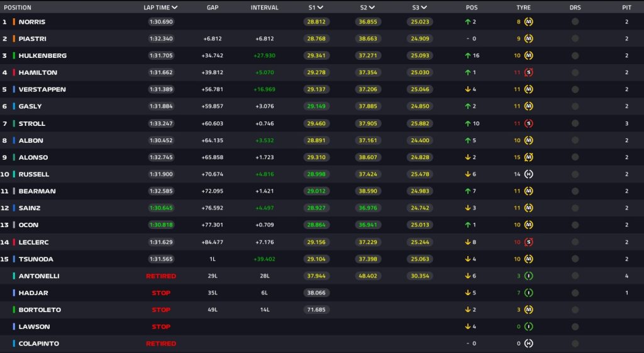
Task: Click Leclerc's position-loss down arrow
Action: coord(467,242)
